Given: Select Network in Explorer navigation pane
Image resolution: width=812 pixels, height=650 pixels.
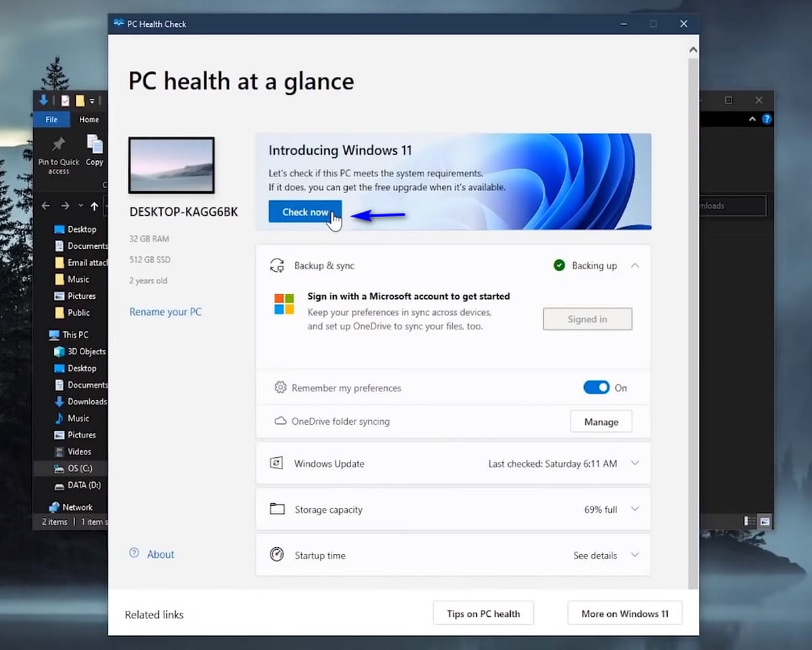Looking at the screenshot, I should 70,507.
